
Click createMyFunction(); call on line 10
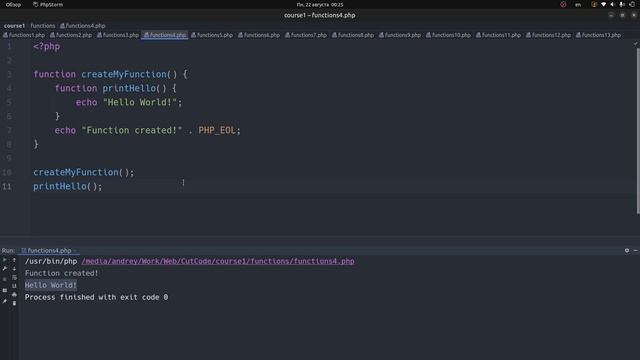(x=83, y=172)
